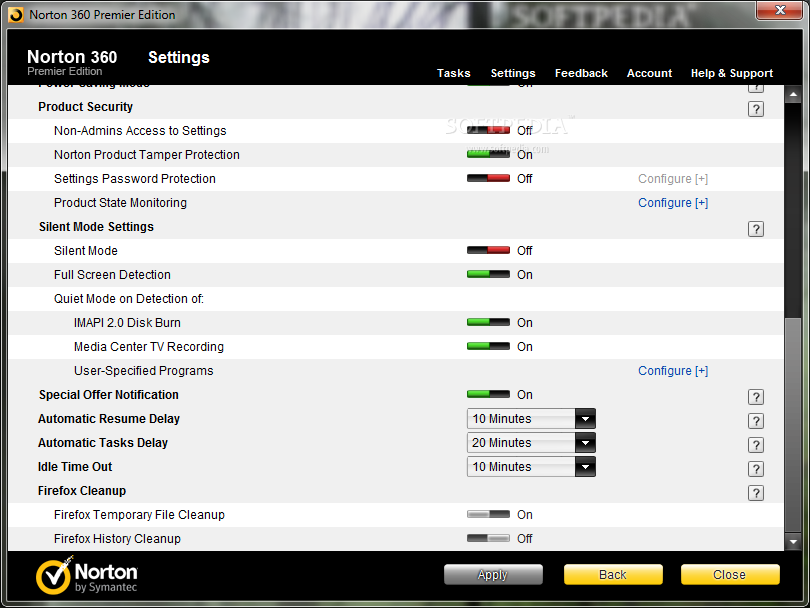
Task: Open help for Automatic Resume Delay
Action: [756, 421]
